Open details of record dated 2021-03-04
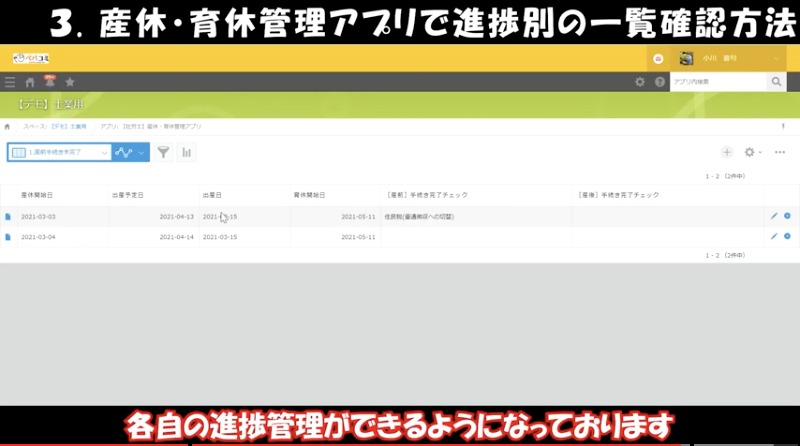 pyautogui.click(x=9, y=237)
